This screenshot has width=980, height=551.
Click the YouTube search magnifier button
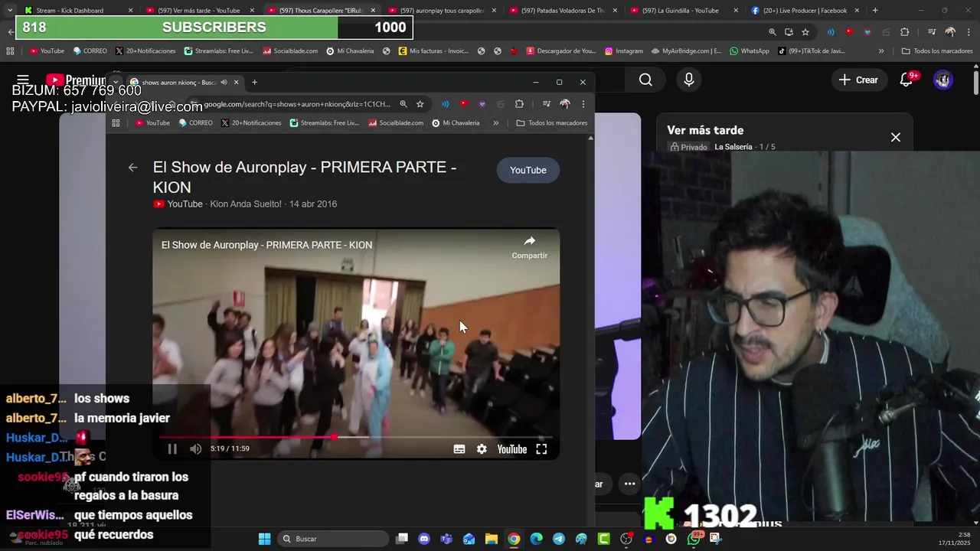(645, 80)
